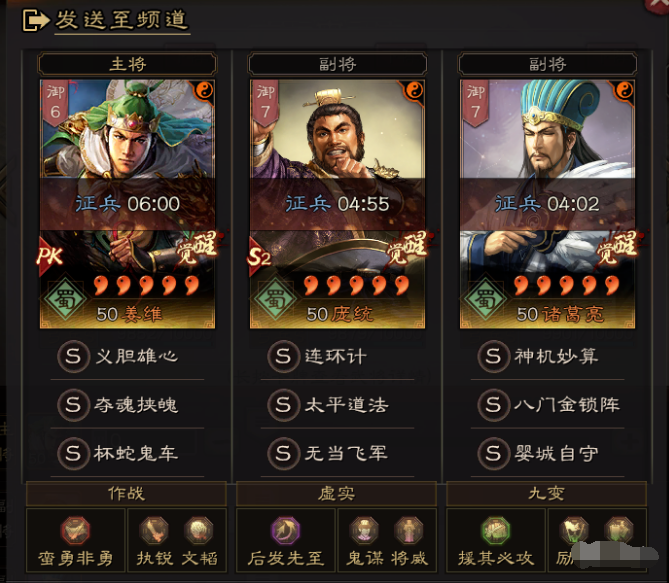
Task: Select the 义胆雄心 skill entry
Action: tap(127, 356)
